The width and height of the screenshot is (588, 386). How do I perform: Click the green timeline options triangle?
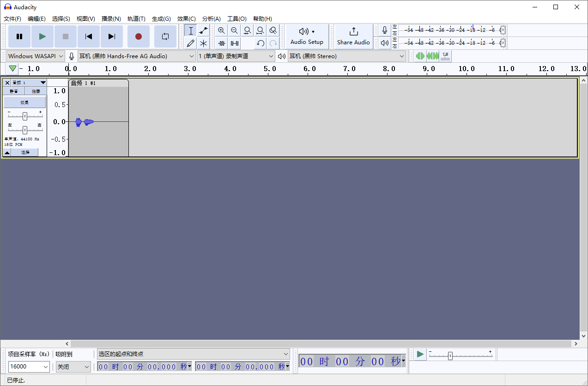(x=12, y=69)
